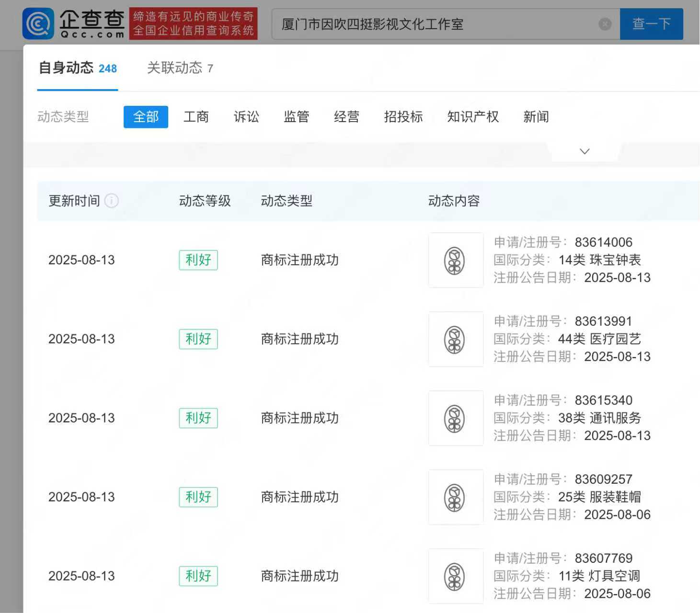Image resolution: width=700 pixels, height=613 pixels.
Task: Select the 监管 filter
Action: pos(297,117)
